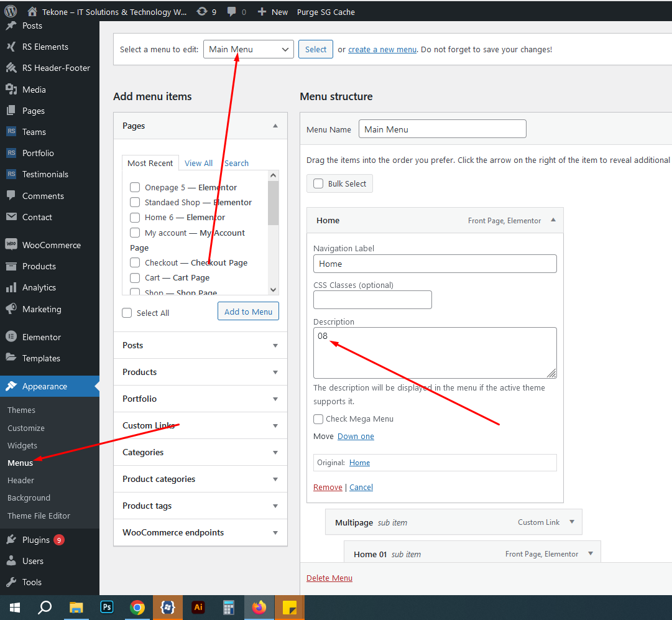The height and width of the screenshot is (620, 672).
Task: Click the Analytics bar chart icon
Action: point(11,287)
